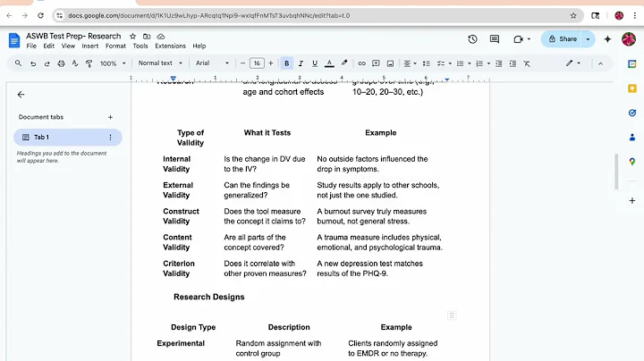This screenshot has width=644, height=361.
Task: Open version history clock icon
Action: click(x=472, y=39)
